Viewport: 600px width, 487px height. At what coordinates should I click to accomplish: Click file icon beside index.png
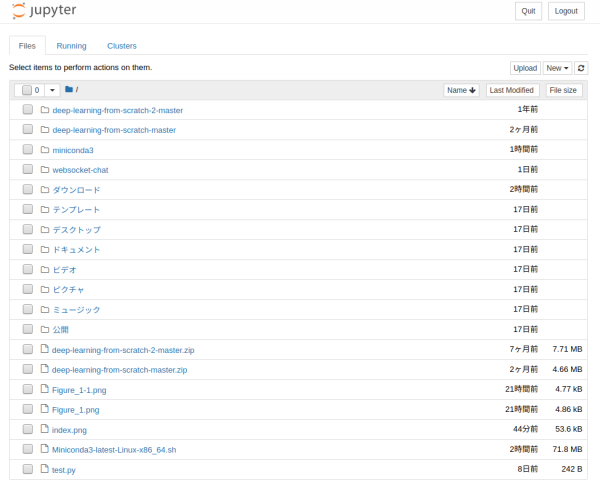click(45, 430)
